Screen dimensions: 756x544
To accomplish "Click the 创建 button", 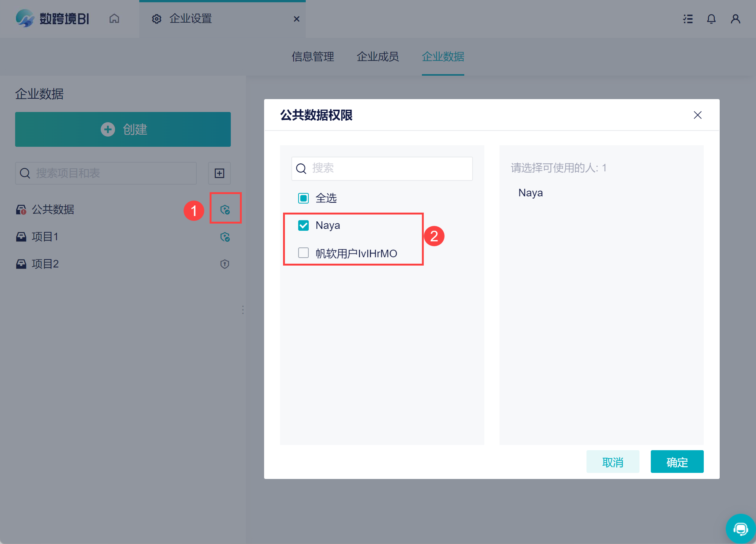I will tap(123, 129).
